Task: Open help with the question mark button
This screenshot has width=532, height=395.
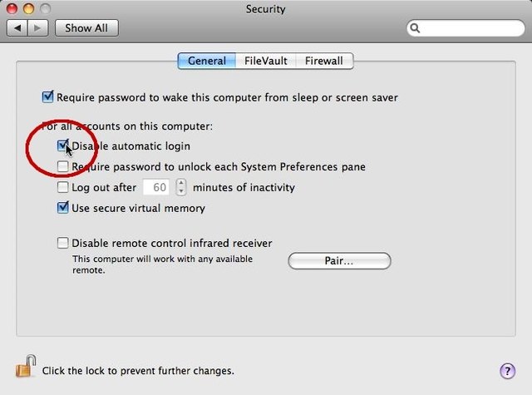Action: point(507,371)
